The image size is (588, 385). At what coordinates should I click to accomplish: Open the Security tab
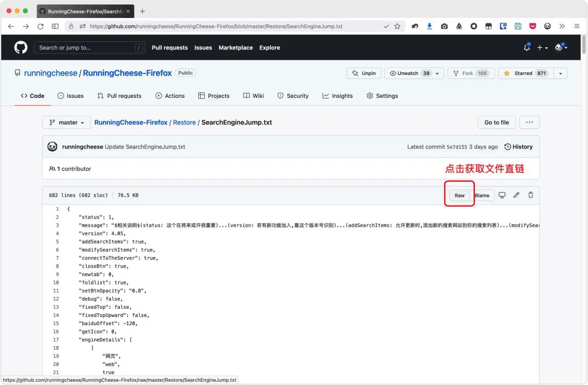(293, 96)
